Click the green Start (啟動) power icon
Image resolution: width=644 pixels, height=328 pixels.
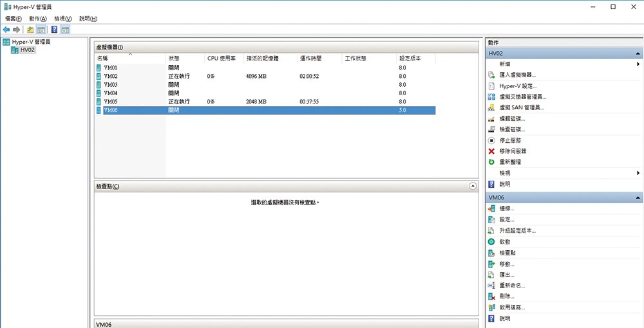491,242
